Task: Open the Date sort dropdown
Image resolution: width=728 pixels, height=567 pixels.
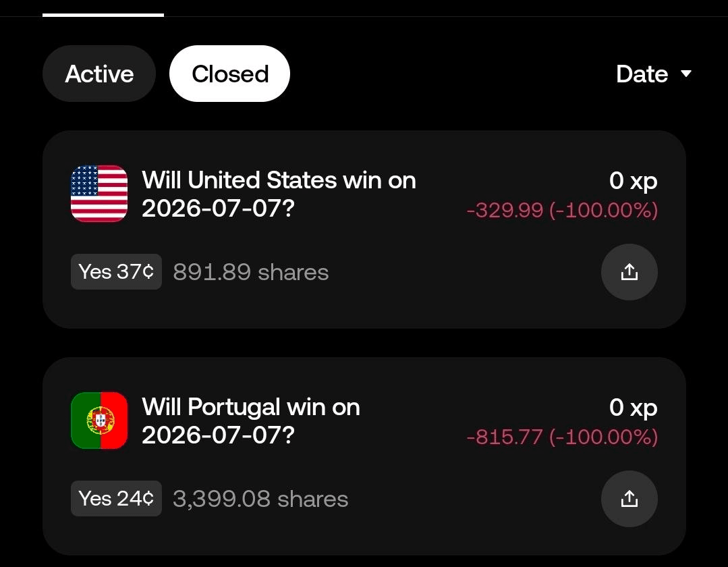Action: click(x=653, y=74)
